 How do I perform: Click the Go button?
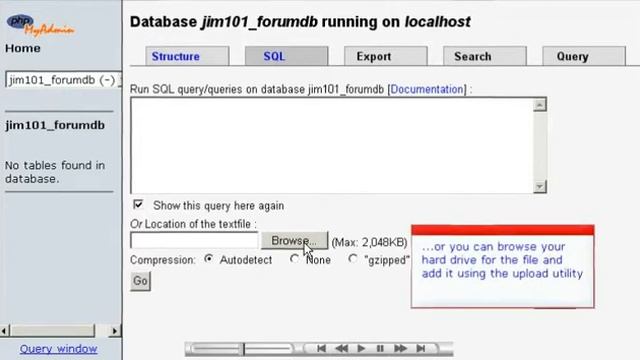click(x=140, y=281)
